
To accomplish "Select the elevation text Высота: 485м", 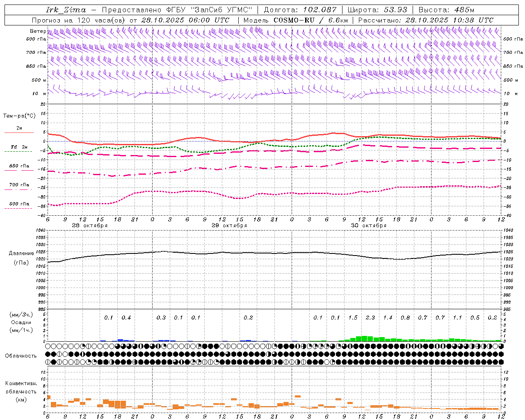I will coord(447,10).
